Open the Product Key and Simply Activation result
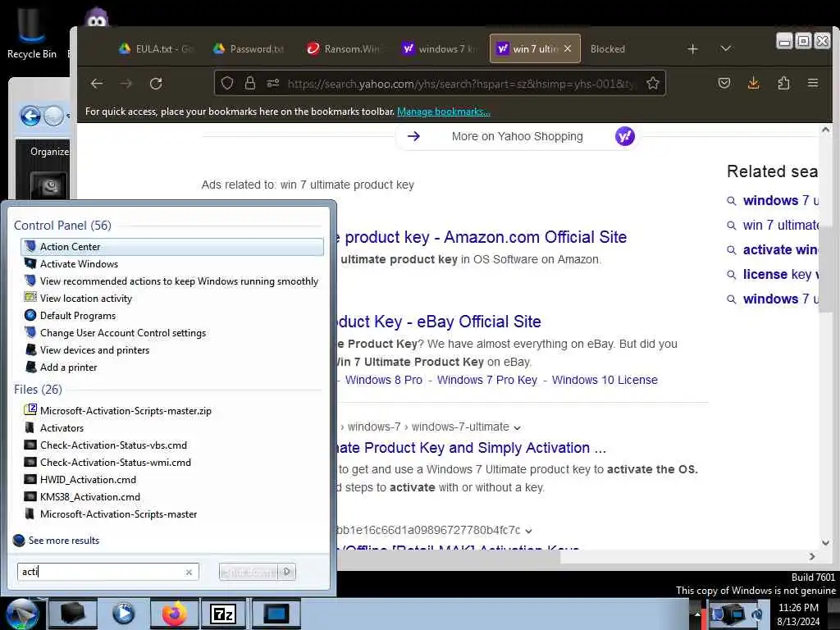The height and width of the screenshot is (630, 840). tap(472, 447)
